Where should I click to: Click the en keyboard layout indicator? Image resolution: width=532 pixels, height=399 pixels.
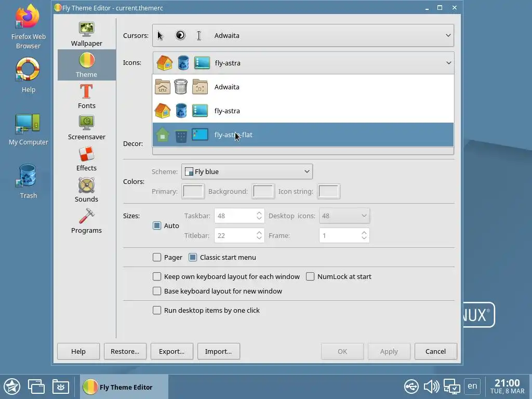(x=472, y=386)
